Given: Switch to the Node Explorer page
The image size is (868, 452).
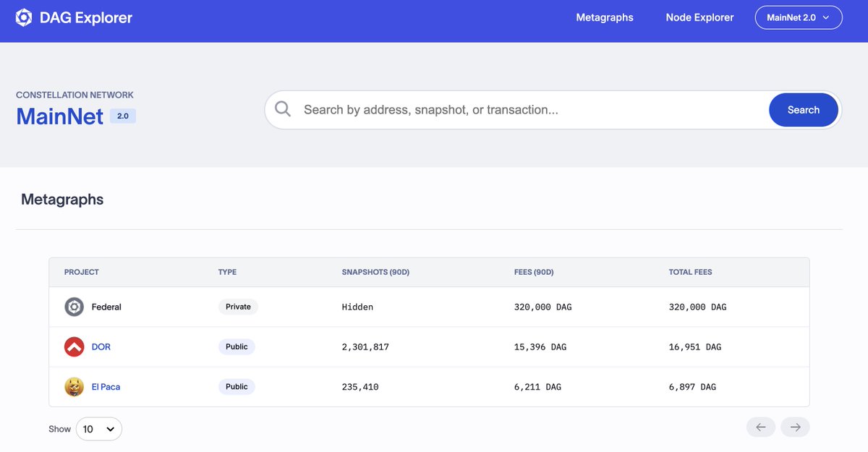Looking at the screenshot, I should coord(699,17).
